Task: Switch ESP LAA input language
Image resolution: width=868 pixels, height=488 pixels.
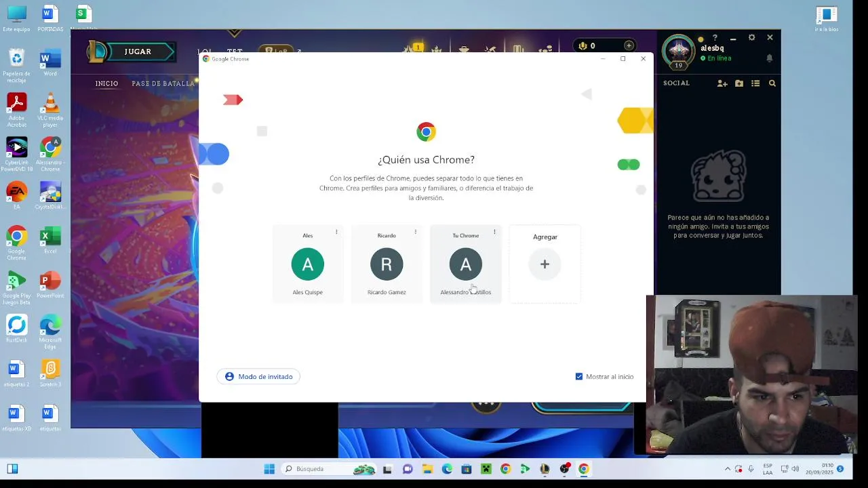Action: tap(768, 469)
